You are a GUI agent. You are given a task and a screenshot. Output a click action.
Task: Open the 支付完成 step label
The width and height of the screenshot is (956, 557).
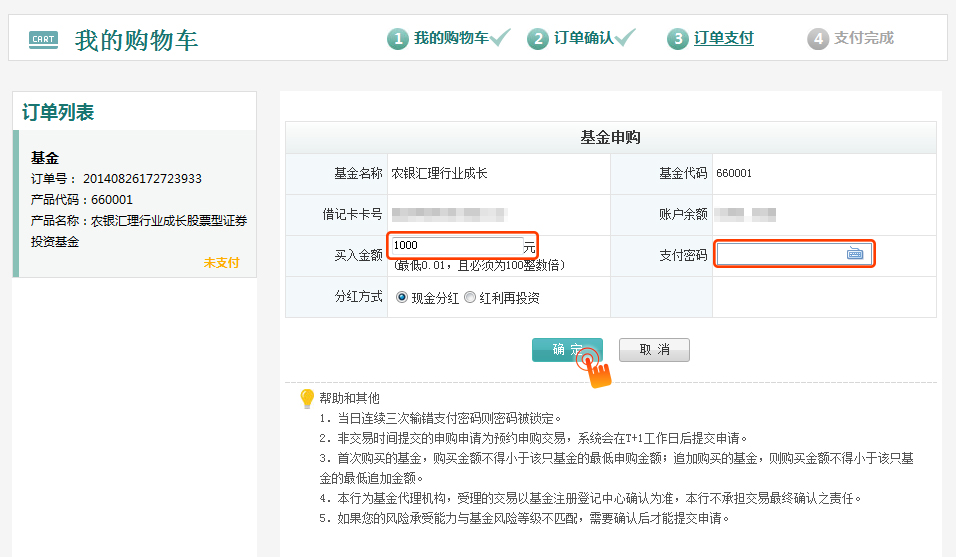click(x=863, y=38)
